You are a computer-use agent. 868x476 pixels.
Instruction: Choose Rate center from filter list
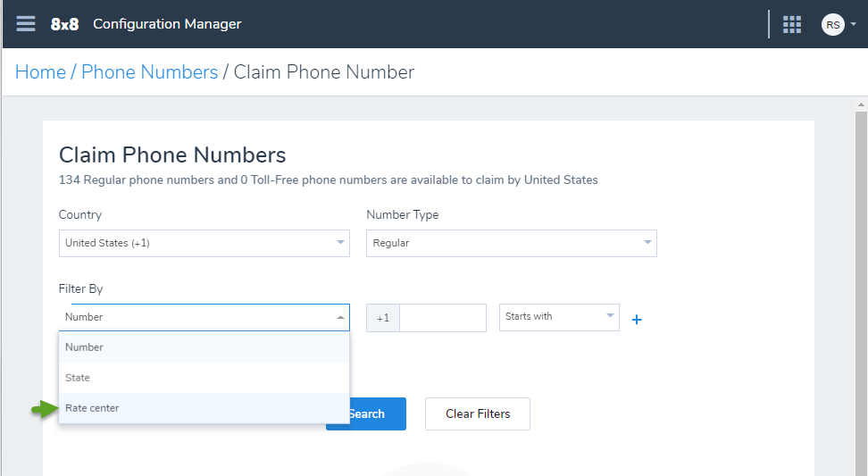click(x=204, y=408)
